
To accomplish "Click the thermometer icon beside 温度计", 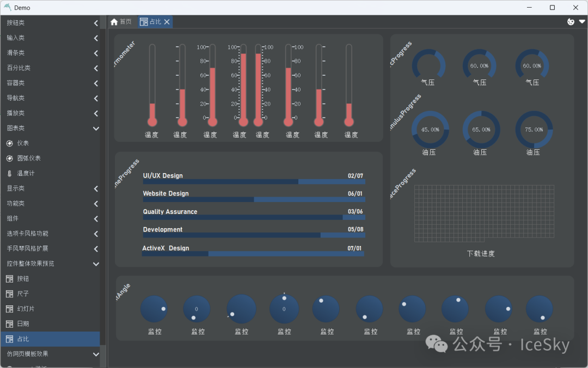I will click(x=9, y=174).
